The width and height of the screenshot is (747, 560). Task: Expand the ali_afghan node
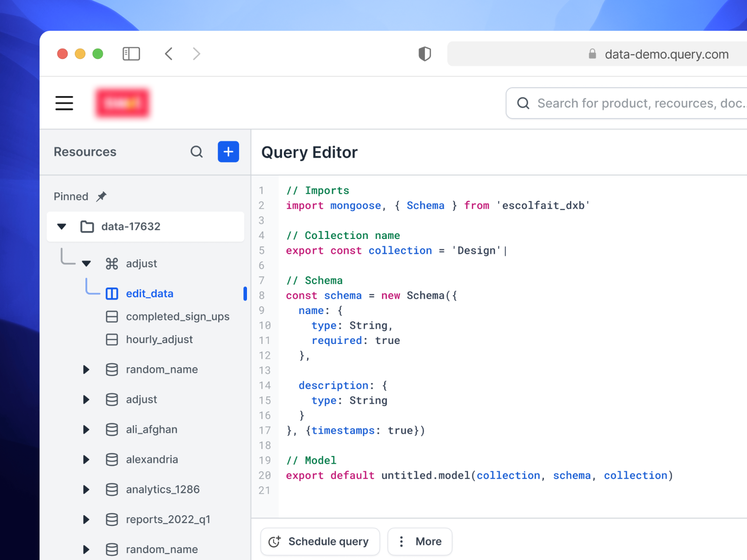coord(86,429)
